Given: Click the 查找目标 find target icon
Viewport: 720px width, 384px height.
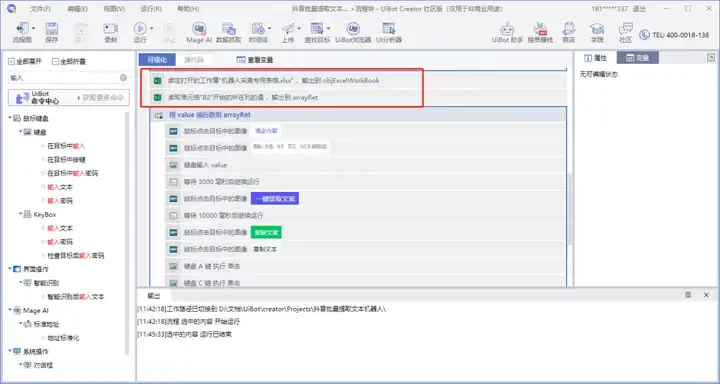Looking at the screenshot, I should coord(317,29).
